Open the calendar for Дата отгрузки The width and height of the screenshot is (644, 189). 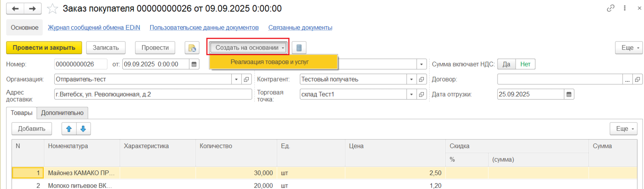coord(569,94)
